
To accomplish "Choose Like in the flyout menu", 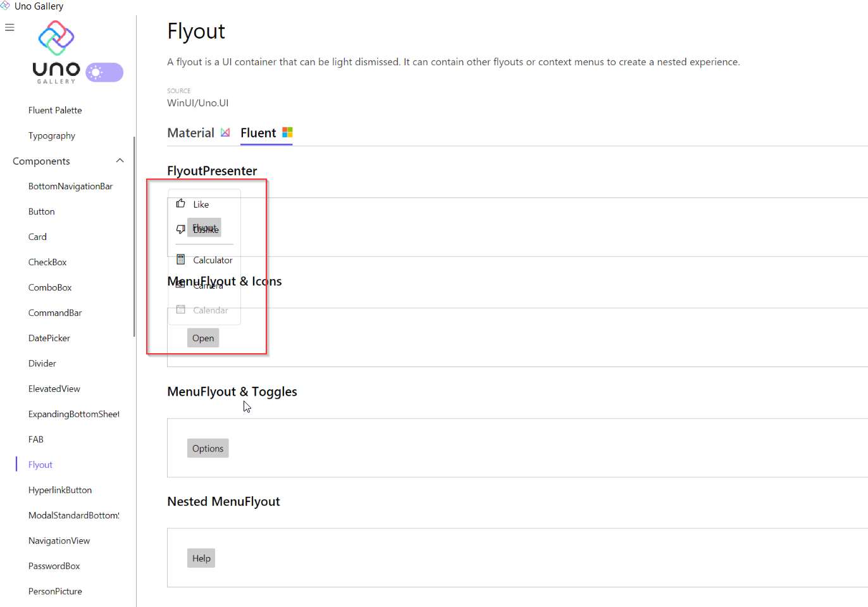I will pos(201,204).
